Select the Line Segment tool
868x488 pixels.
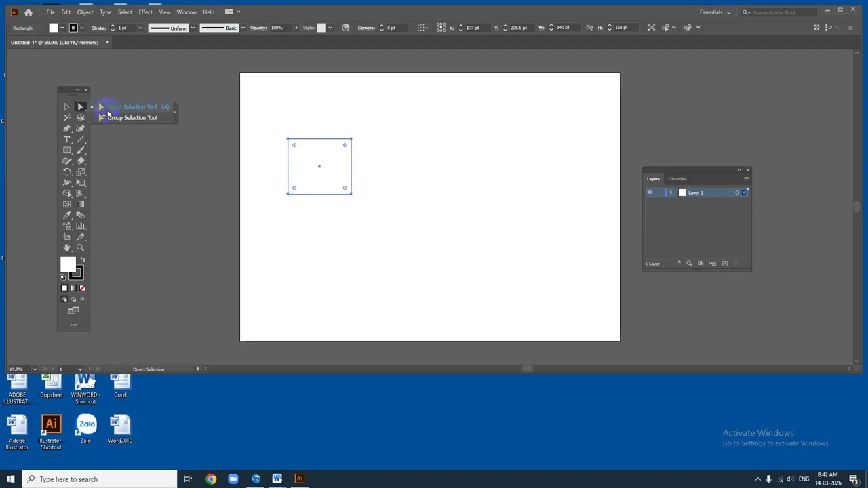click(80, 140)
